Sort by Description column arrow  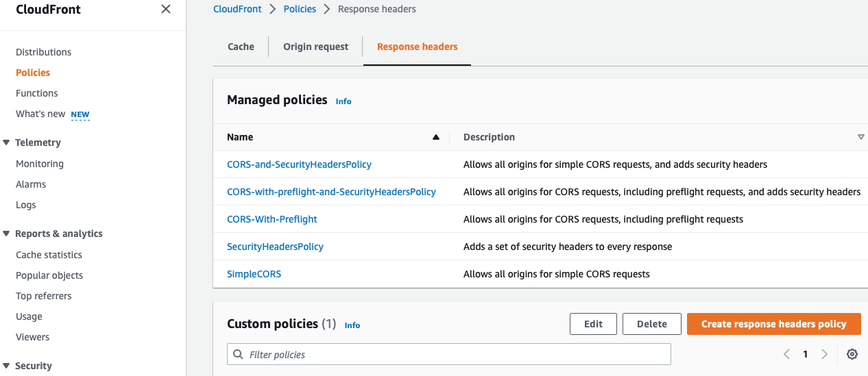click(x=861, y=137)
